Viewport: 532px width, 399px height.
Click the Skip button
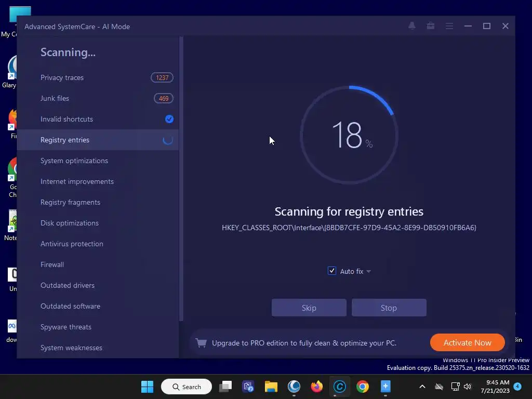click(309, 308)
